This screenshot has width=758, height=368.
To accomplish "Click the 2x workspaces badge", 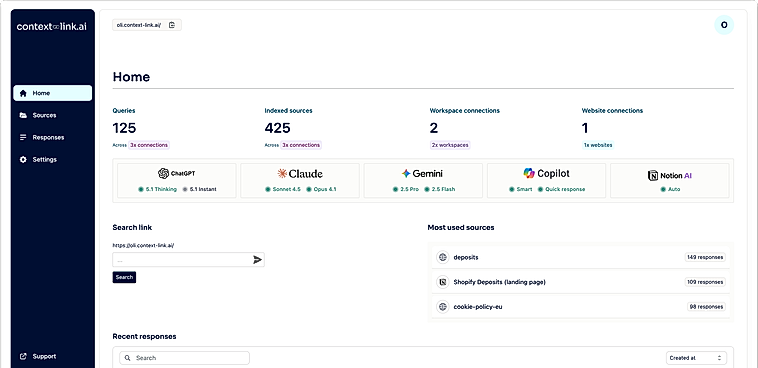I will tap(450, 145).
